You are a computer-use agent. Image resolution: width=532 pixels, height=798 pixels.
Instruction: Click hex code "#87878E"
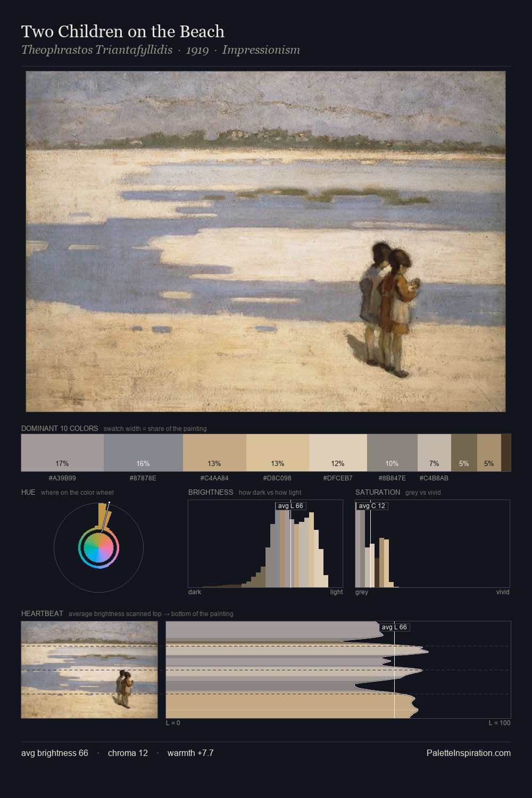(x=143, y=478)
